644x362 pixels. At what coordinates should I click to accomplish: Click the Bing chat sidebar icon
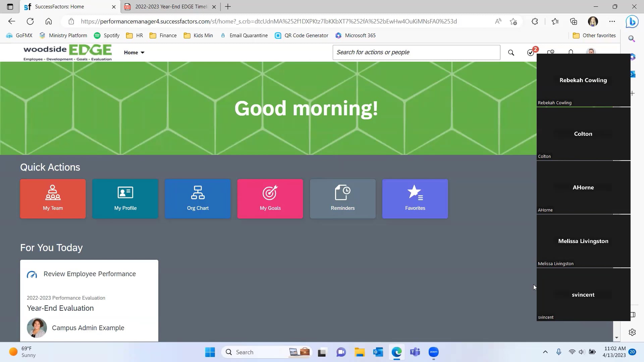click(632, 22)
